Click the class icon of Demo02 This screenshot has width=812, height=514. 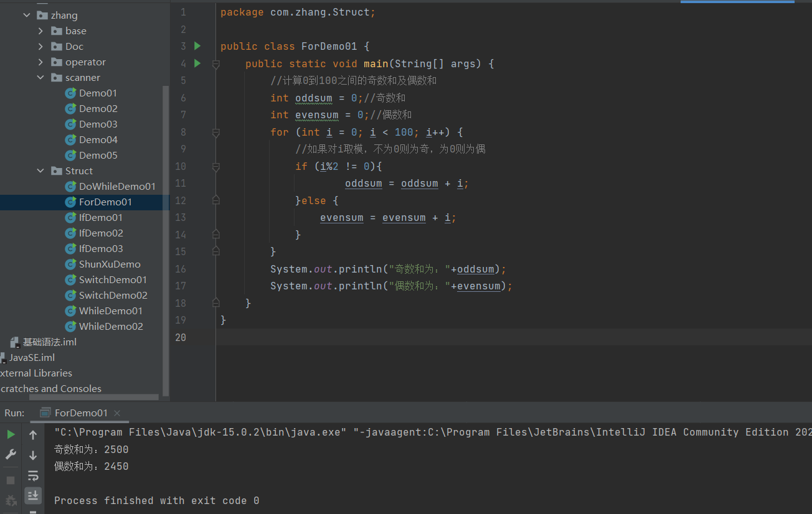tap(70, 109)
